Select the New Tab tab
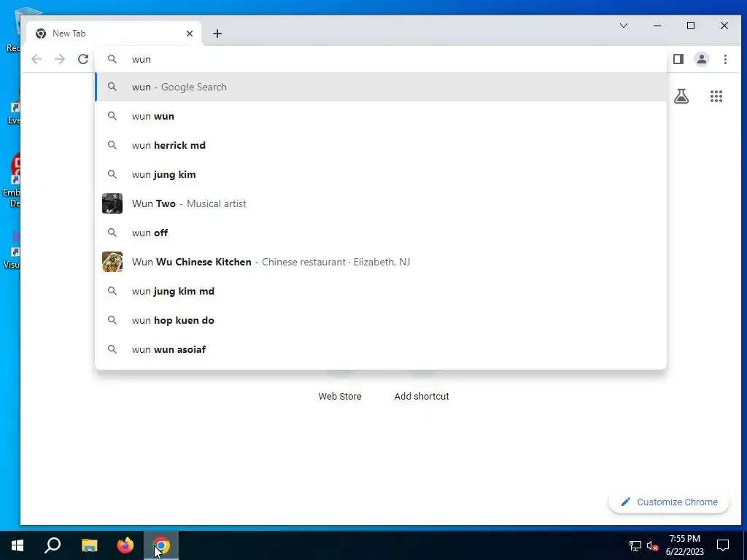Image resolution: width=747 pixels, height=560 pixels. [x=114, y=34]
